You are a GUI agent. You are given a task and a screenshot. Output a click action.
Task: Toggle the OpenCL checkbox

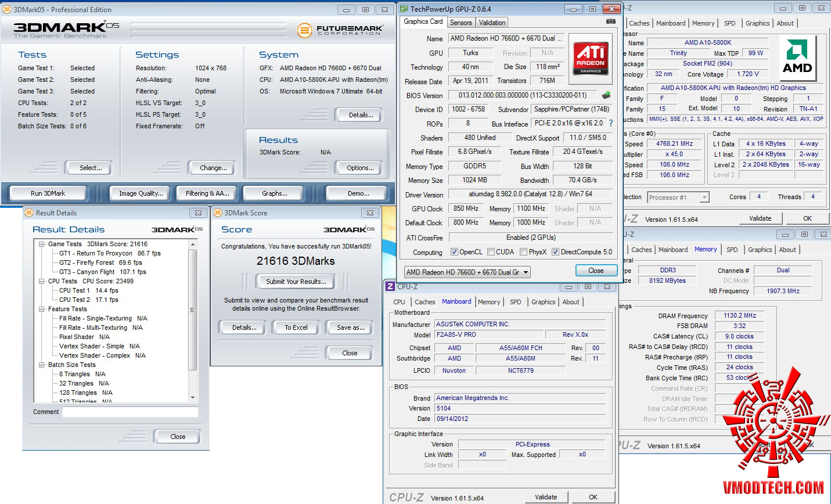[455, 252]
